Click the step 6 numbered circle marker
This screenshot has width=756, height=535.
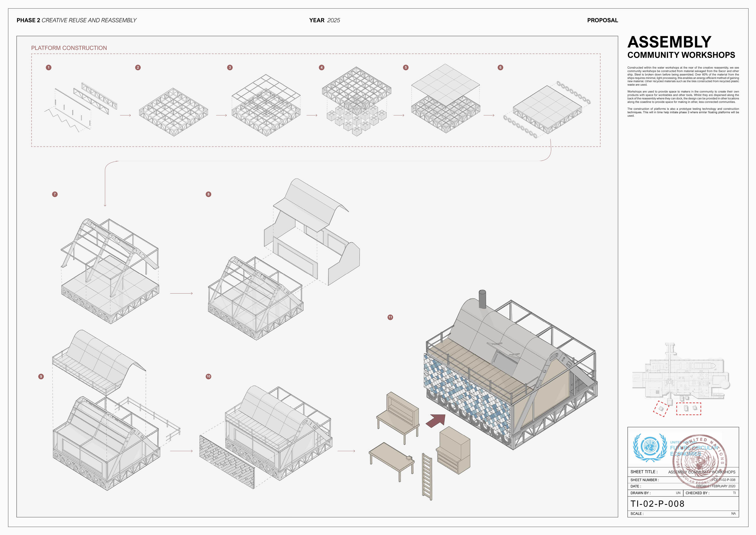coord(500,68)
